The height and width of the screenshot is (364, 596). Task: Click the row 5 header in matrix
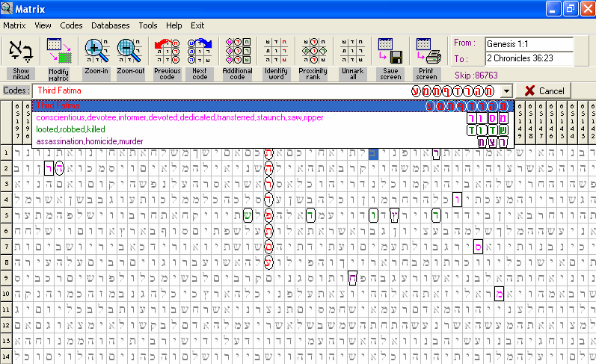(x=4, y=215)
